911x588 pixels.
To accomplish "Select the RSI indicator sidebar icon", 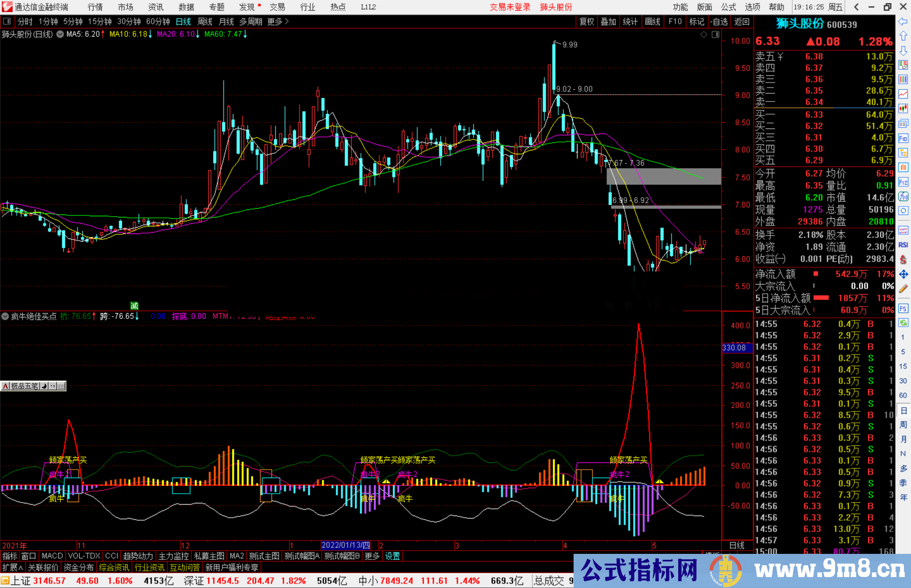I will pos(903,245).
